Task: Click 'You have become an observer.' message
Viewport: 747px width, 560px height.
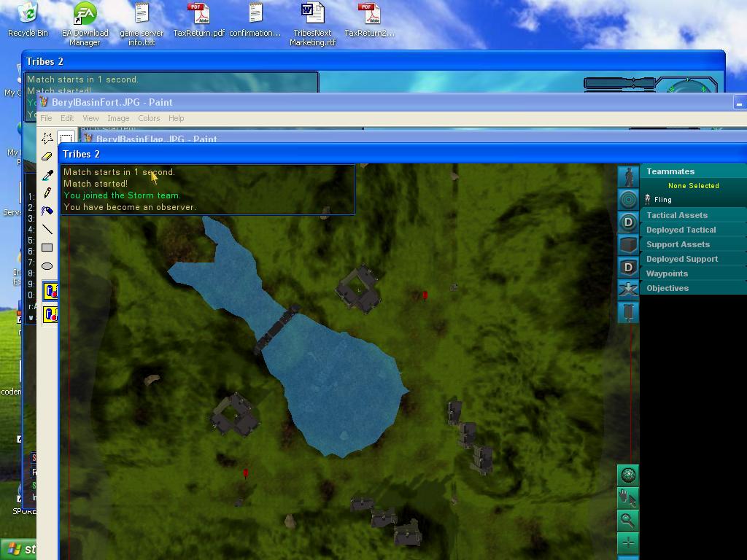Action: (130, 207)
